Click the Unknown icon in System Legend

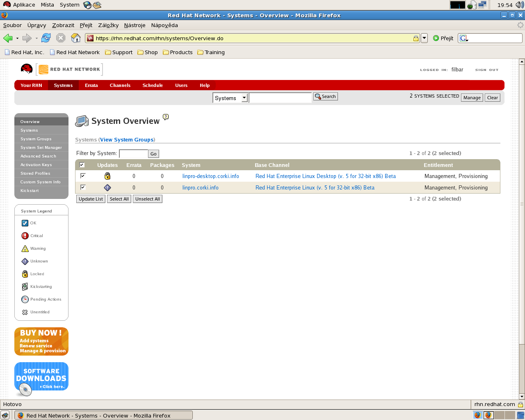25,261
